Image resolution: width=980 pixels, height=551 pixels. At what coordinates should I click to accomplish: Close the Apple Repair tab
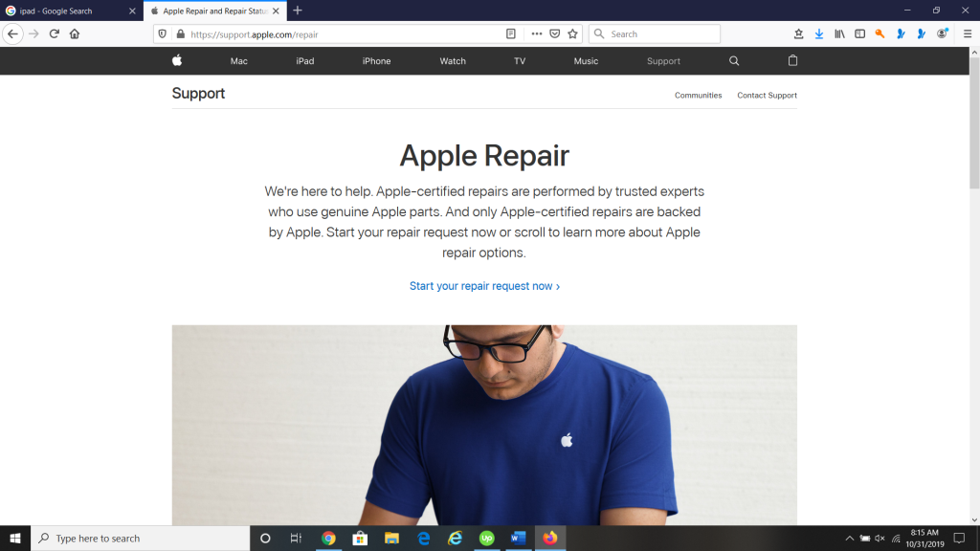click(x=276, y=11)
